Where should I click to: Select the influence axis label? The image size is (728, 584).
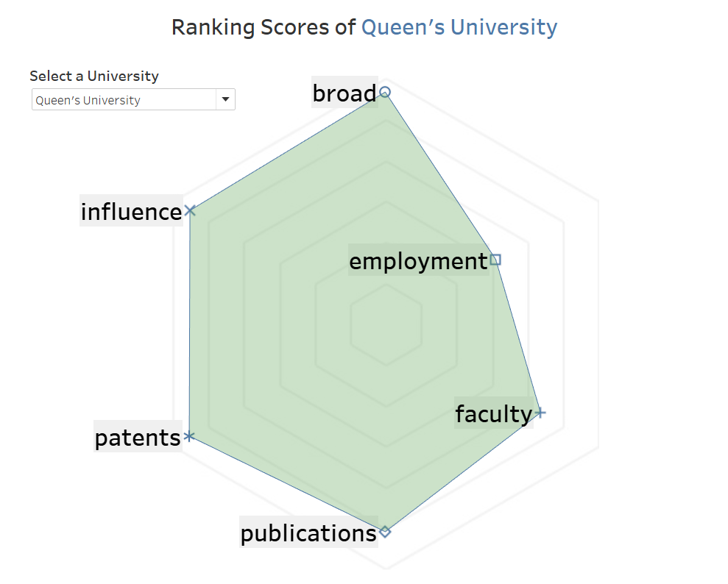coord(131,211)
